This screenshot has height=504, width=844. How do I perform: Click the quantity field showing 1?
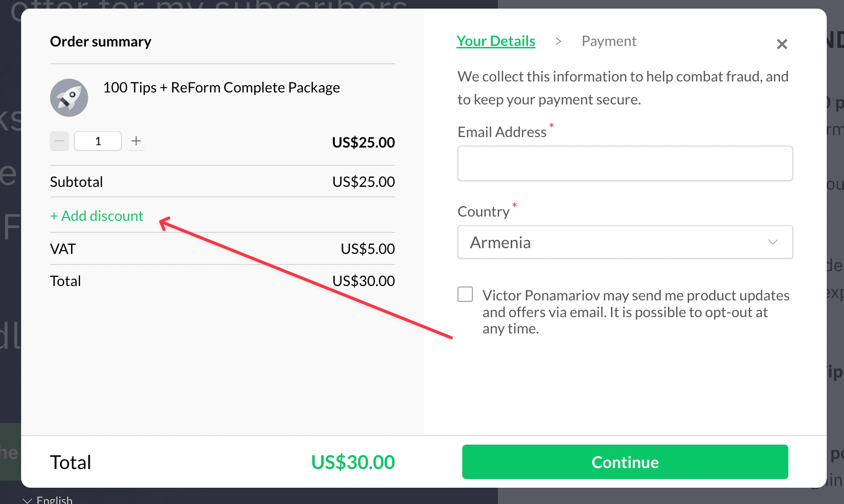tap(98, 141)
